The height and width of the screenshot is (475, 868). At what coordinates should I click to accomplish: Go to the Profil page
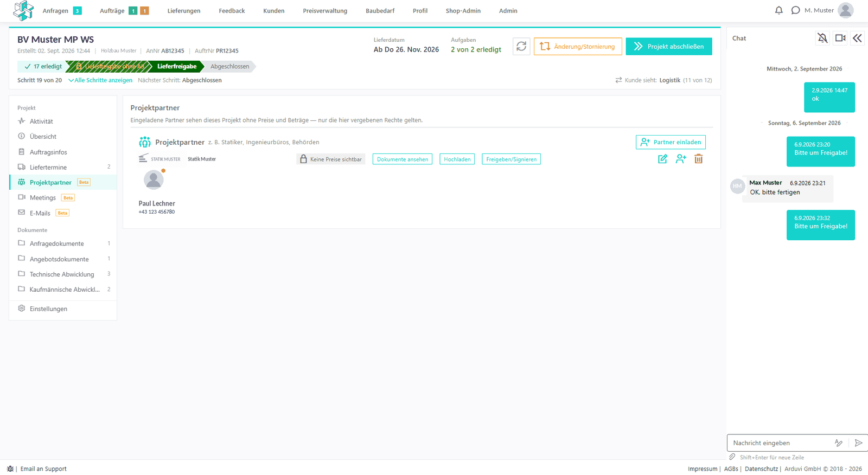420,11
